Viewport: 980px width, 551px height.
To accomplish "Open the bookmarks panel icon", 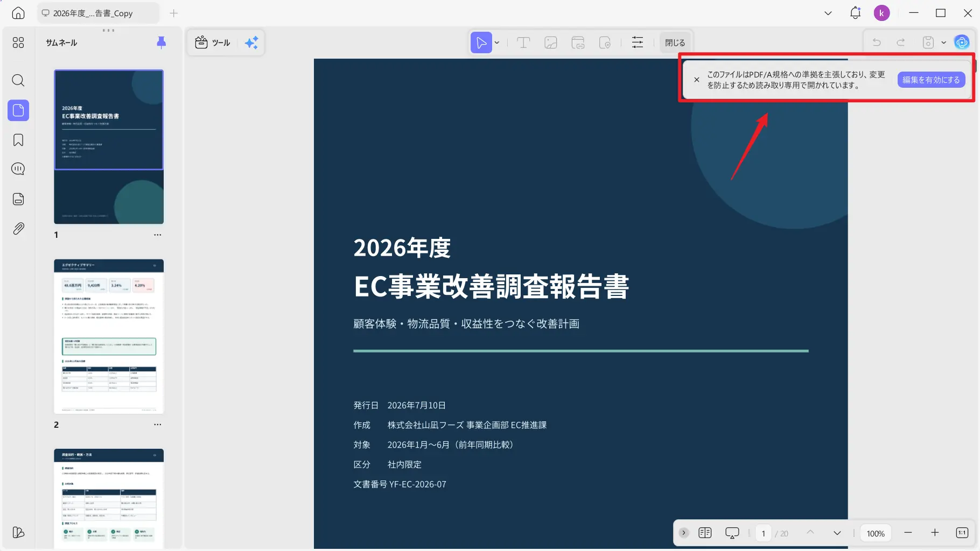I will [18, 140].
